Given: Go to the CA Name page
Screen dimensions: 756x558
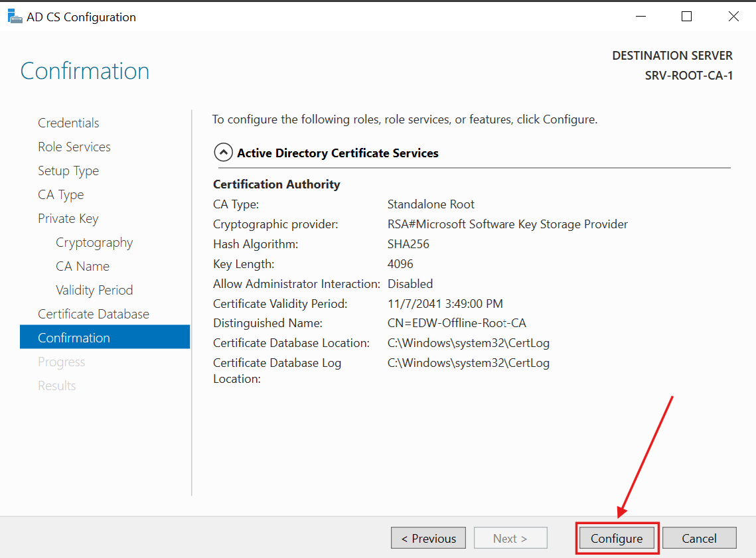Looking at the screenshot, I should [x=82, y=266].
